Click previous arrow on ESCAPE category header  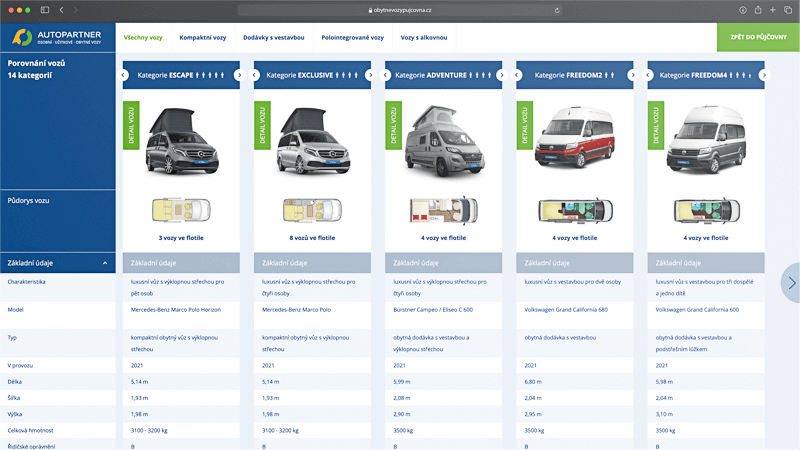[x=125, y=75]
